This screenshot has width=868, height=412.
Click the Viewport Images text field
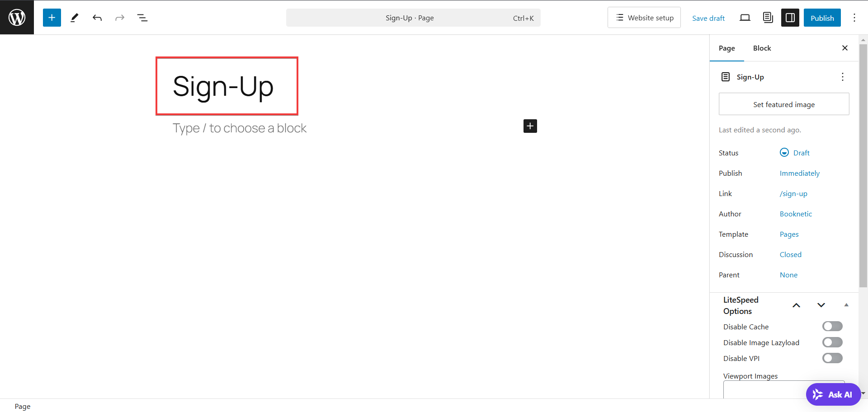click(x=784, y=389)
